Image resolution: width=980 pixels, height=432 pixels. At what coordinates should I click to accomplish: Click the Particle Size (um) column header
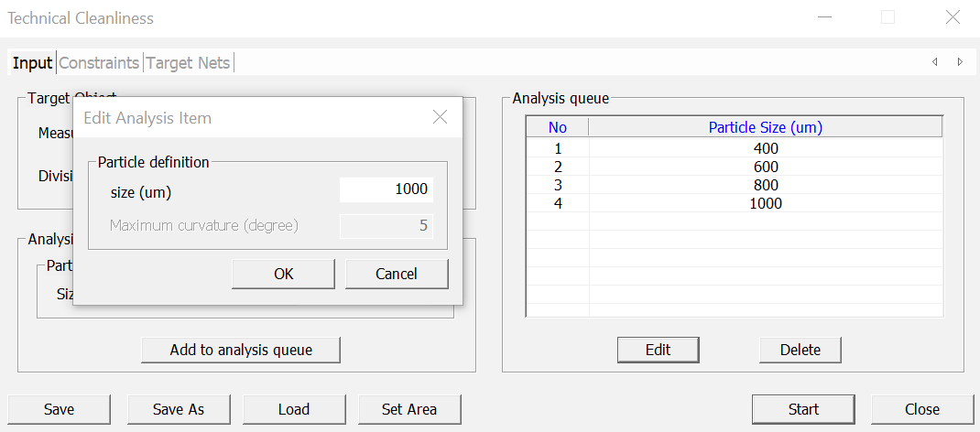point(765,128)
